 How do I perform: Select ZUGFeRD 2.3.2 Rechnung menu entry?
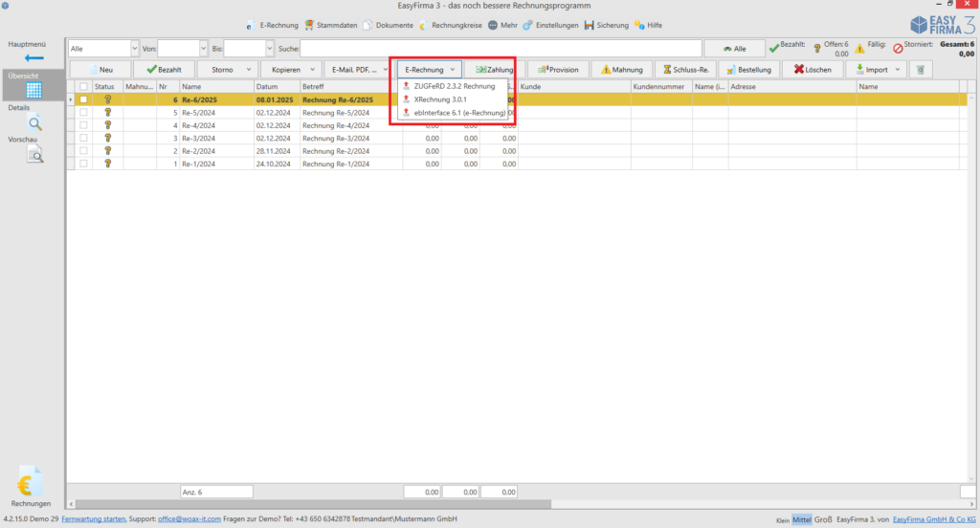pyautogui.click(x=453, y=86)
